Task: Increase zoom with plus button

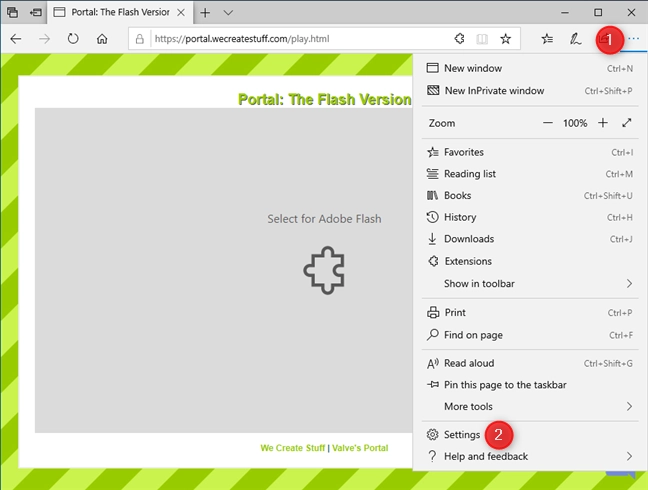Action: [x=603, y=123]
